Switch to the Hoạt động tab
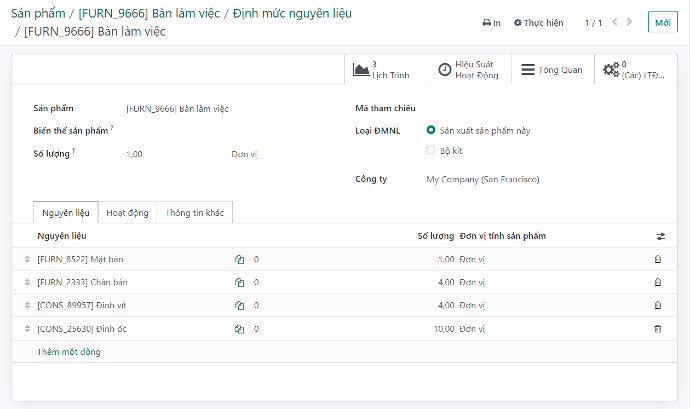The height and width of the screenshot is (409, 690). click(127, 213)
